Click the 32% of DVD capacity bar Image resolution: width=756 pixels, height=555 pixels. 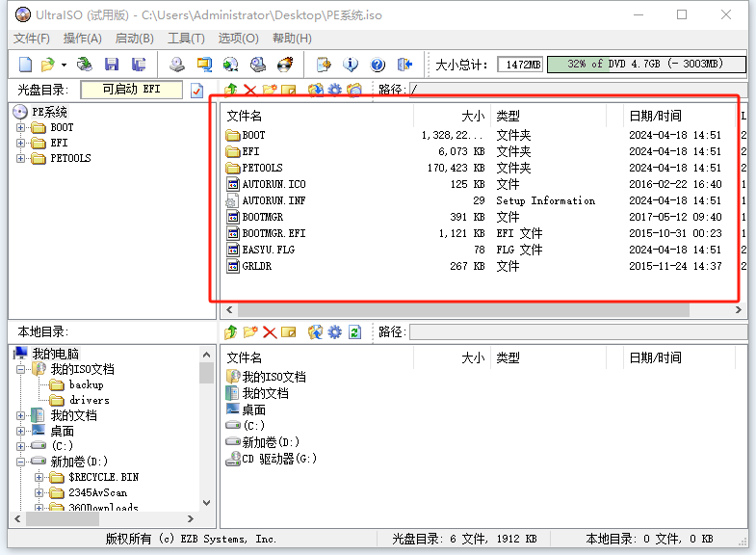(x=646, y=65)
